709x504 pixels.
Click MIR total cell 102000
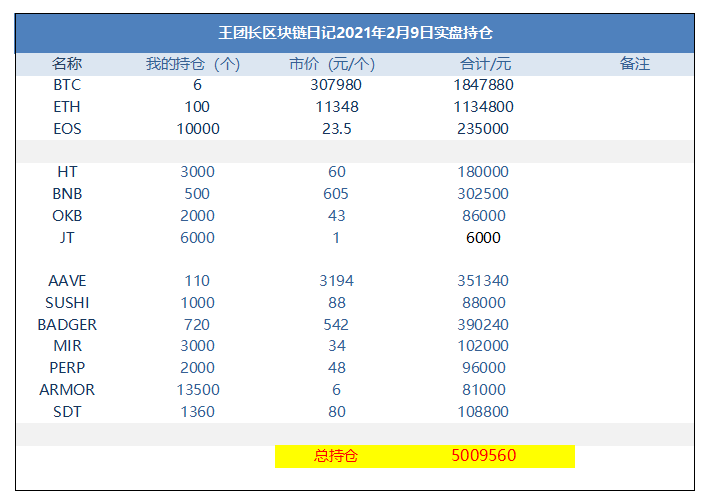[483, 346]
